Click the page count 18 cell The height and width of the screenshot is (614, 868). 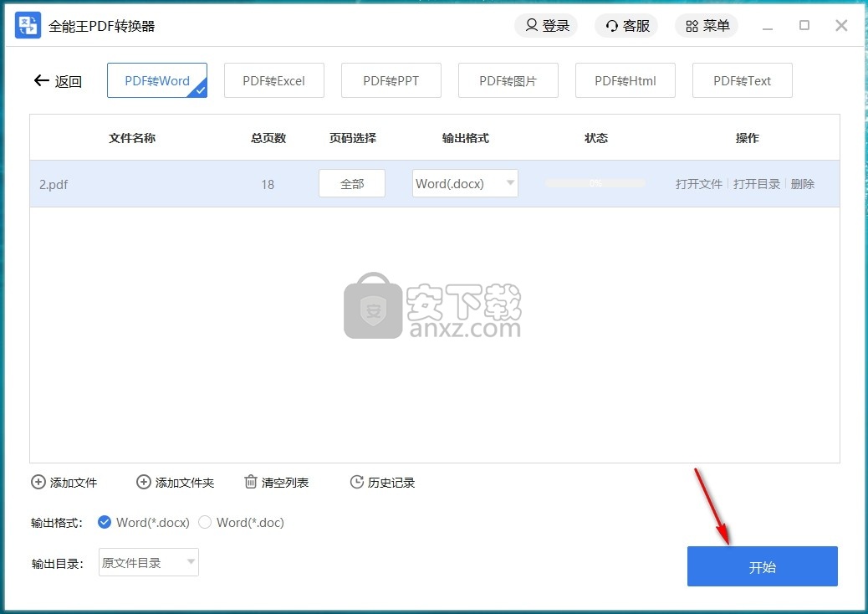268,184
